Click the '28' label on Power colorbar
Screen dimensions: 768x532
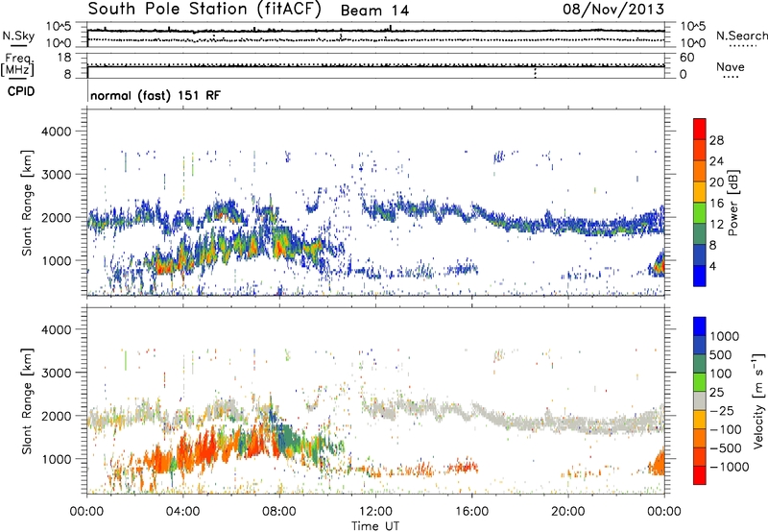[x=716, y=140]
